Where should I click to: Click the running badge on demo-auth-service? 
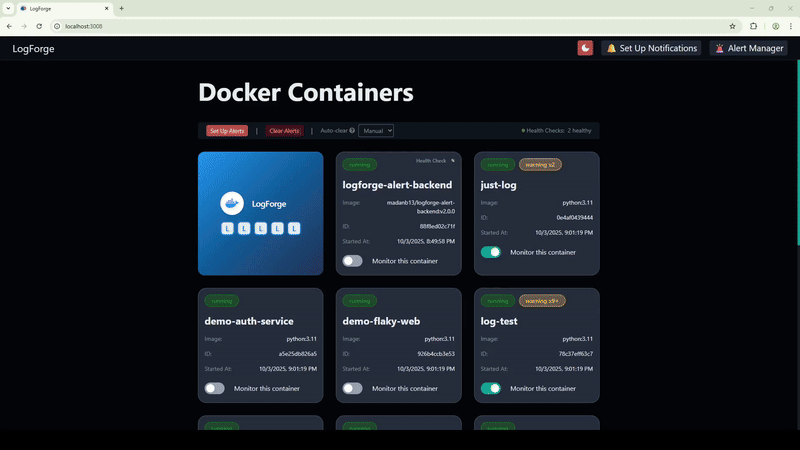(x=221, y=301)
